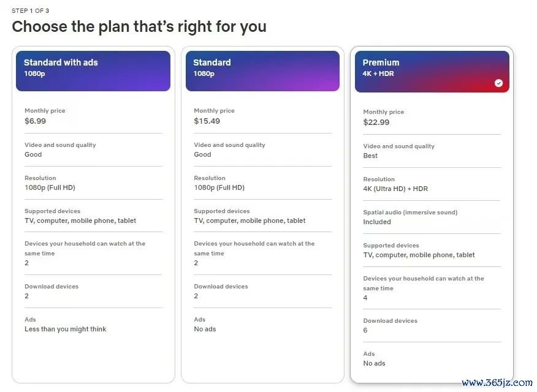This screenshot has width=537, height=392.
Task: Click the $6.99 monthly price
Action: (x=36, y=121)
